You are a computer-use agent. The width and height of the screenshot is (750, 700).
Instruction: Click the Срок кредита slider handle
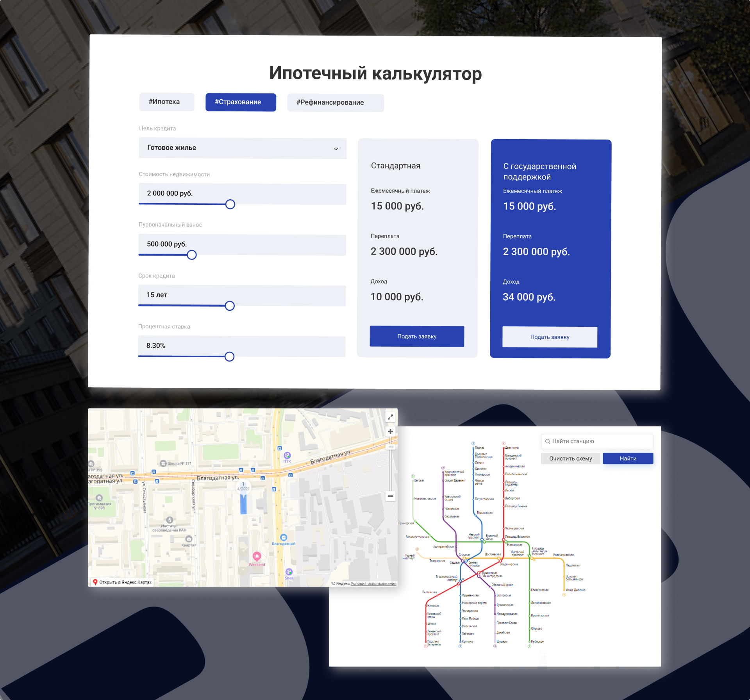(x=230, y=306)
